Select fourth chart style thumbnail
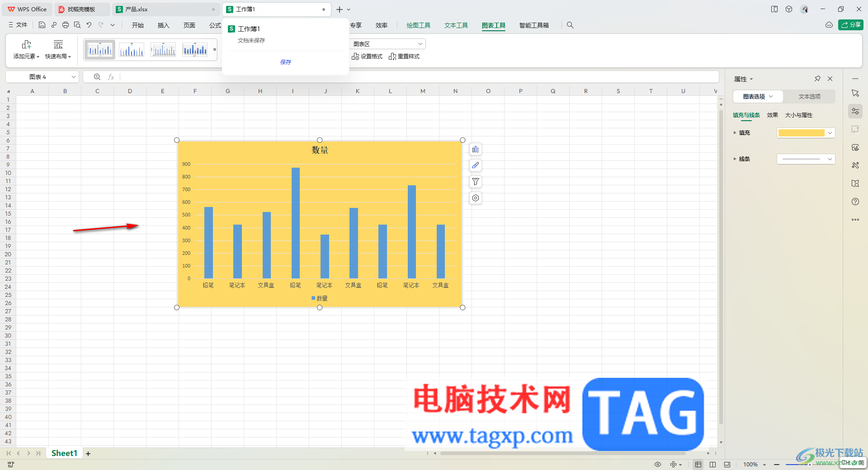 tap(195, 50)
